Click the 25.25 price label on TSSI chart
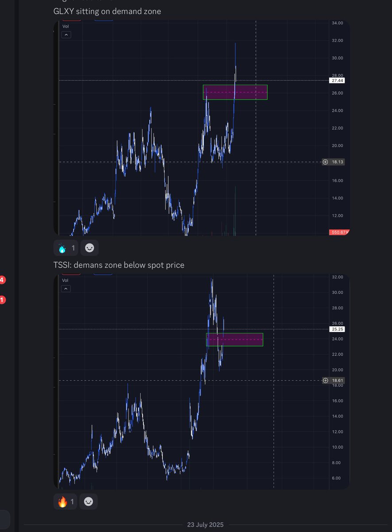 tap(337, 329)
